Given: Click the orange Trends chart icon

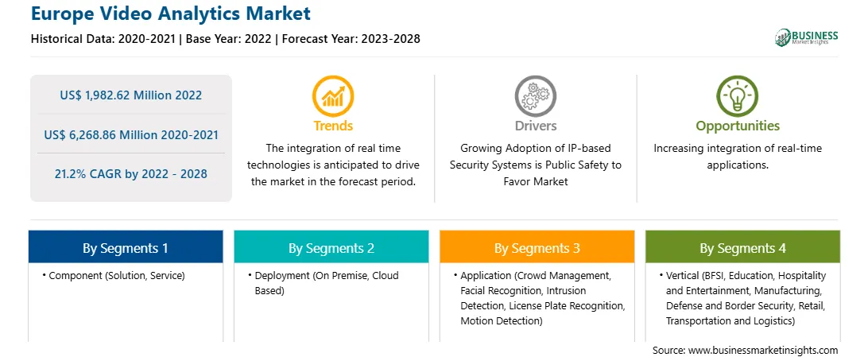Looking at the screenshot, I should click(333, 95).
